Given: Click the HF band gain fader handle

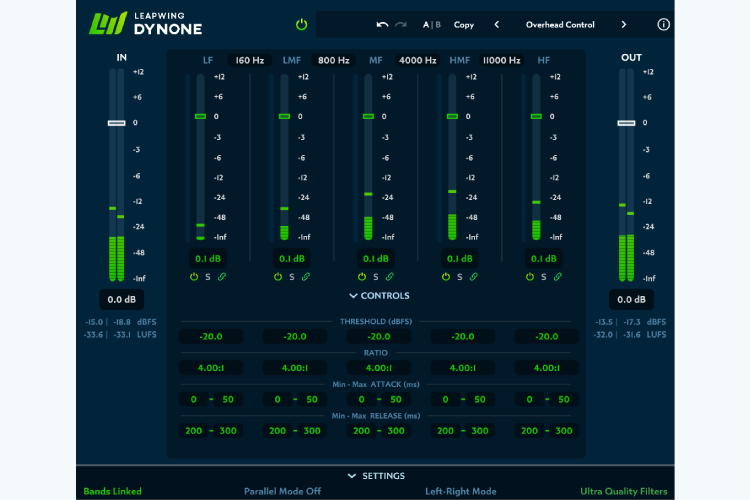Looking at the screenshot, I should (x=536, y=116).
